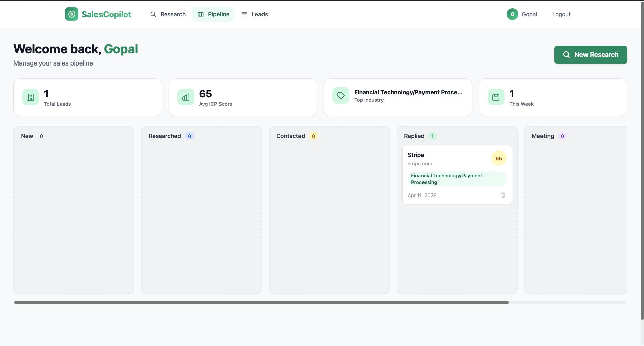Click the SalesCopilot logo icon

pos(72,14)
